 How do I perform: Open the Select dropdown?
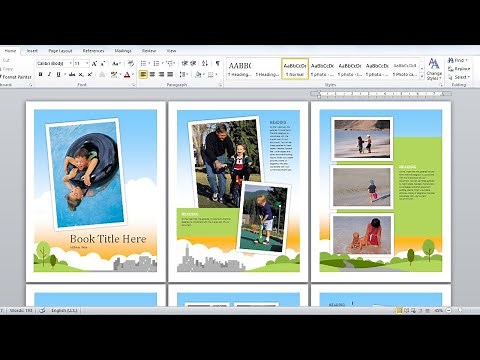tap(459, 77)
